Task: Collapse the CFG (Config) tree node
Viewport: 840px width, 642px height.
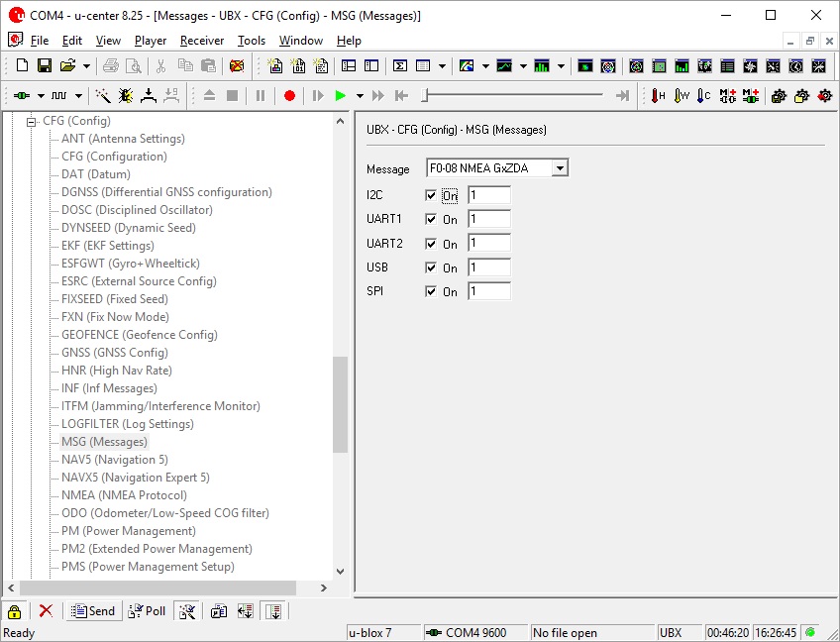Action: click(x=31, y=122)
